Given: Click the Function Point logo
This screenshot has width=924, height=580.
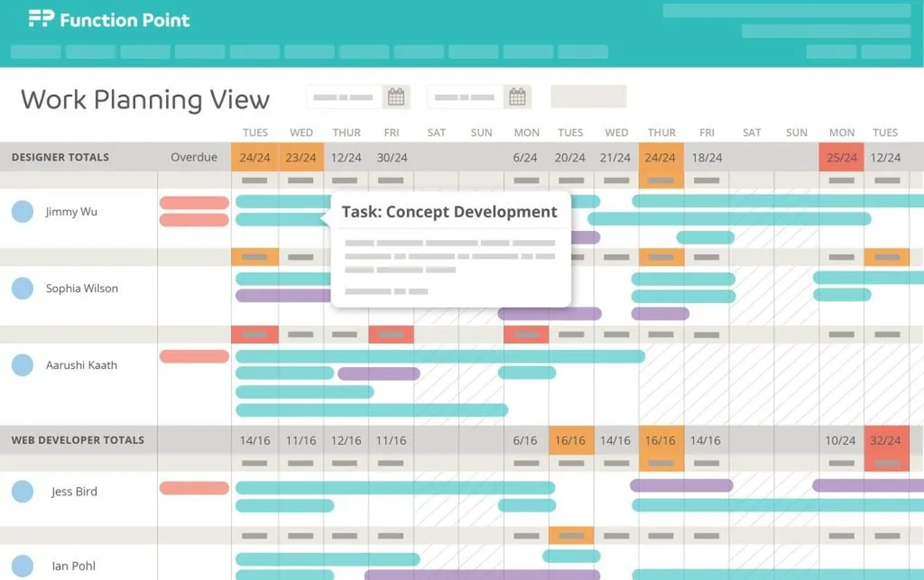Looking at the screenshot, I should pos(109,20).
